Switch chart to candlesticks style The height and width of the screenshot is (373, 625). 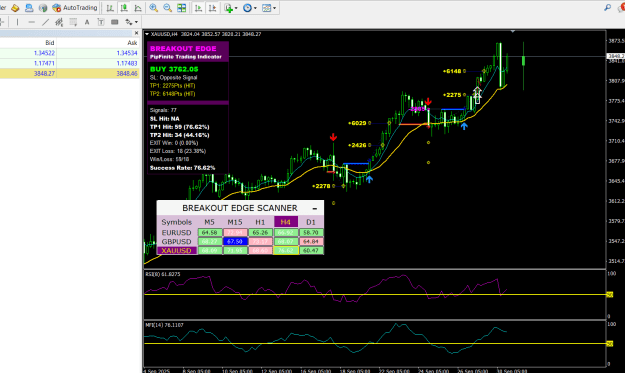(x=124, y=8)
